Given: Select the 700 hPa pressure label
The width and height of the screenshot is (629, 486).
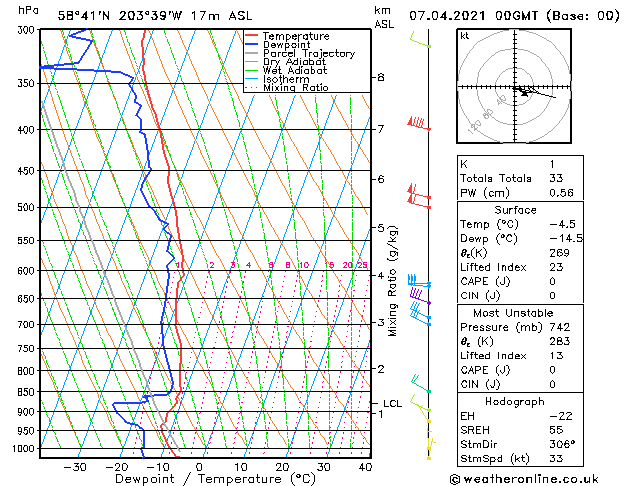Looking at the screenshot, I should pyautogui.click(x=28, y=324).
